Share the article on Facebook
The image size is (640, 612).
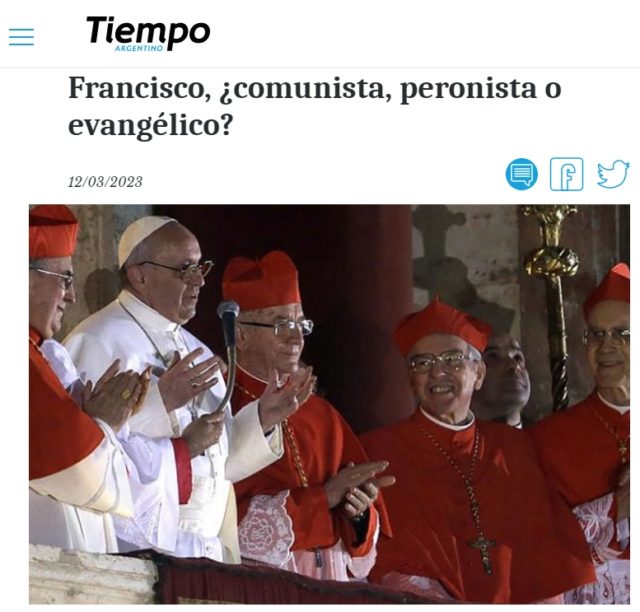pos(567,174)
